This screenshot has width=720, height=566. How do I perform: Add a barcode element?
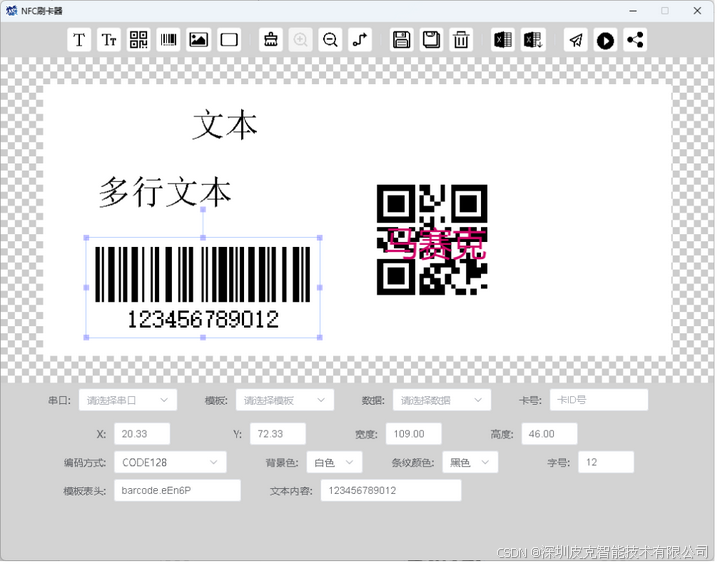tap(169, 40)
